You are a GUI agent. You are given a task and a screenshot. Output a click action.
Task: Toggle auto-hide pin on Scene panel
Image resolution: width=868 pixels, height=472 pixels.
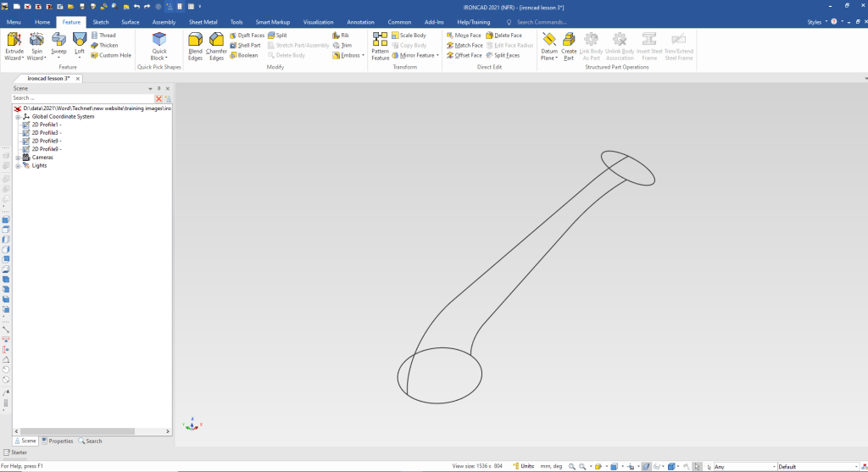pos(159,88)
